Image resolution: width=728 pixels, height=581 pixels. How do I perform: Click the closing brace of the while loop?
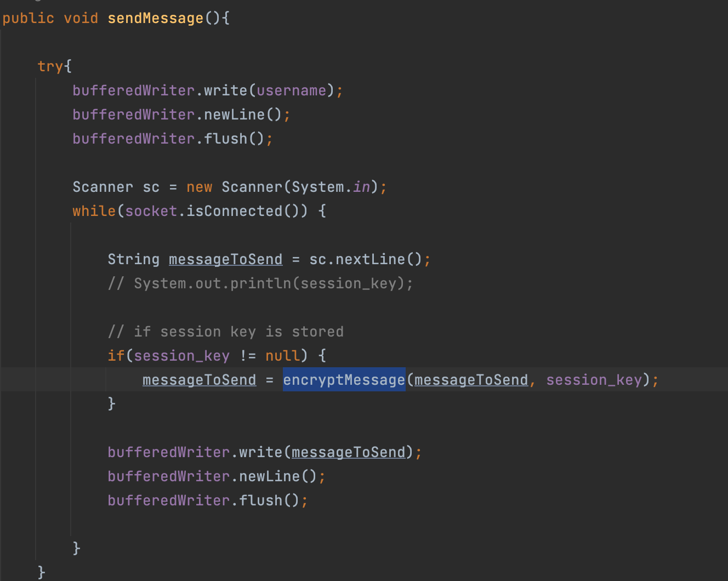[77, 548]
